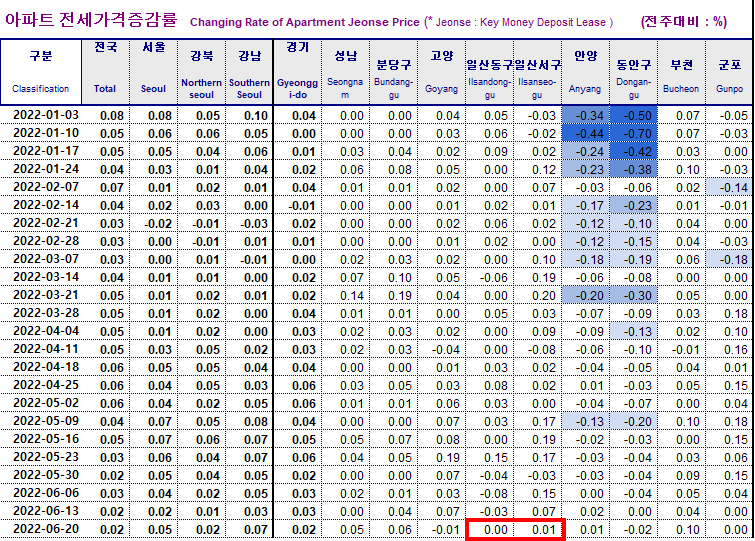Screen dimensions: 755x541
Task: Click the Ilsandong-gu column header
Action: (x=490, y=72)
